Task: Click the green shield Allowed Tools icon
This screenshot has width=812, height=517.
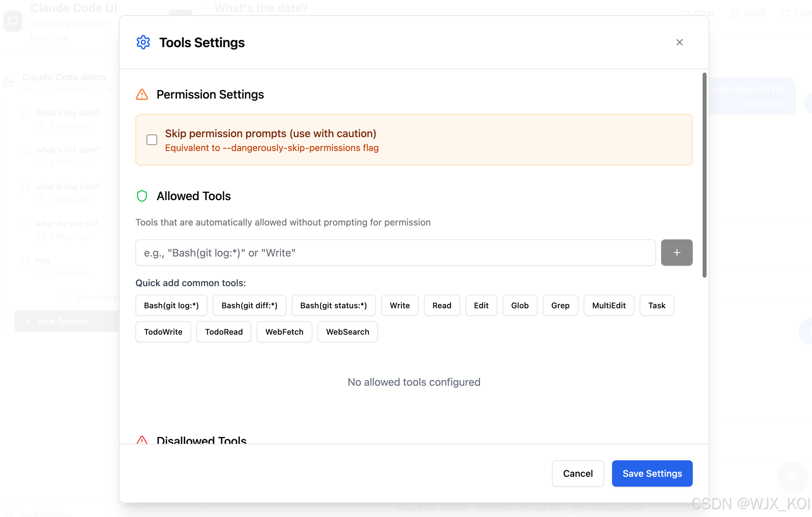Action: (142, 196)
